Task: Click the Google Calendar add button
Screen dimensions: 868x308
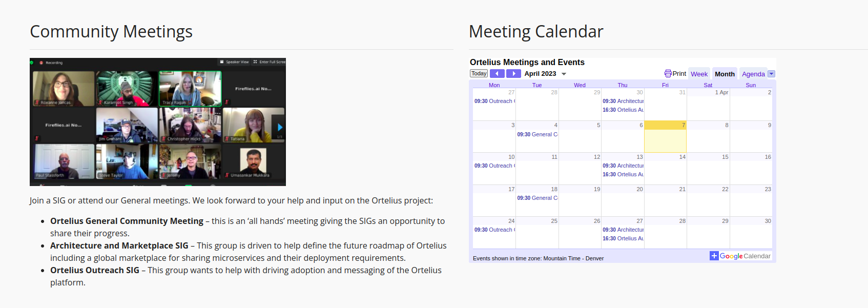Action: [714, 255]
